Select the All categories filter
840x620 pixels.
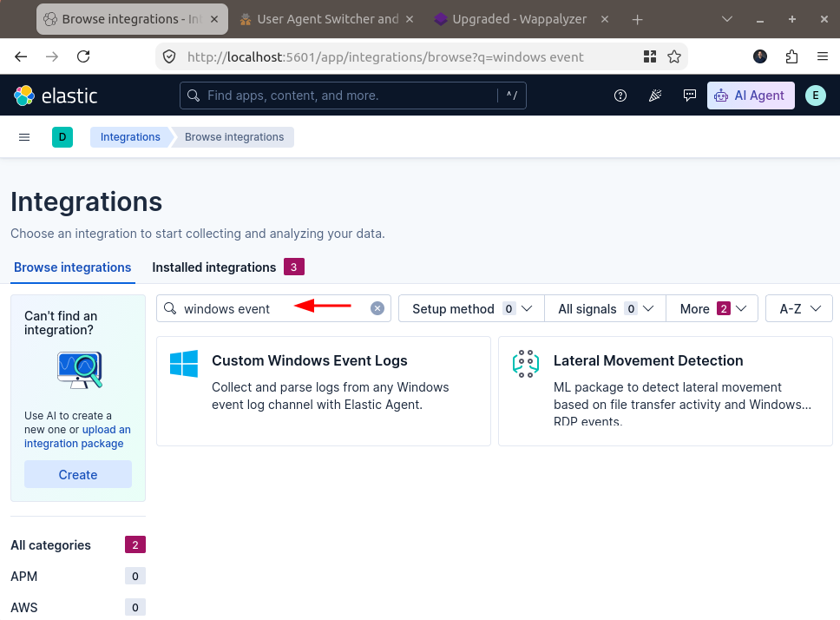click(78, 545)
